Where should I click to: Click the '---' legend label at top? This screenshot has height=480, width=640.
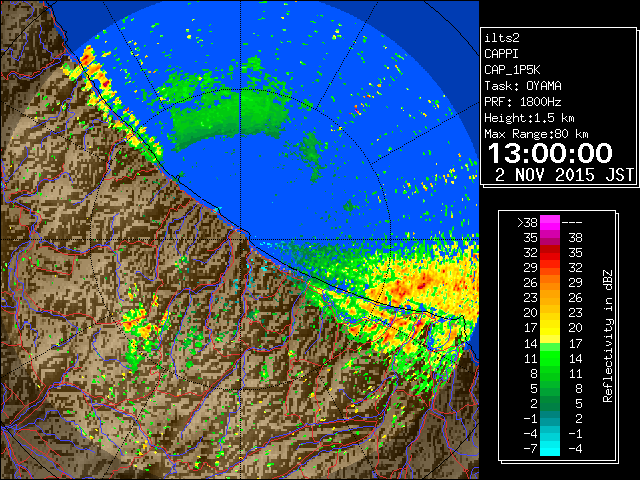point(572,223)
